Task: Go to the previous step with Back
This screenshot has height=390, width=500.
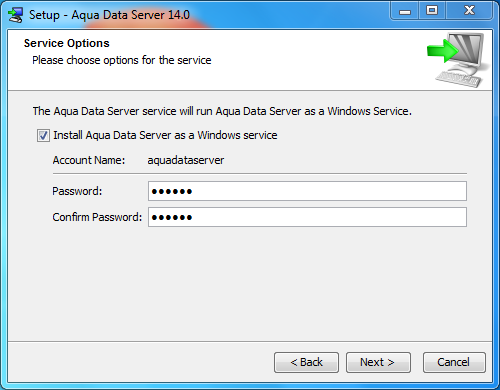Action: pyautogui.click(x=306, y=362)
